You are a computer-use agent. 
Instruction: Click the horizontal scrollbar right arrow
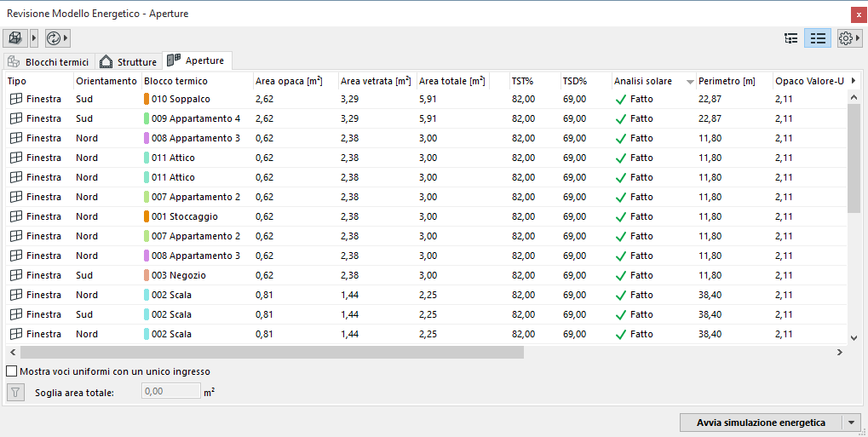click(840, 352)
